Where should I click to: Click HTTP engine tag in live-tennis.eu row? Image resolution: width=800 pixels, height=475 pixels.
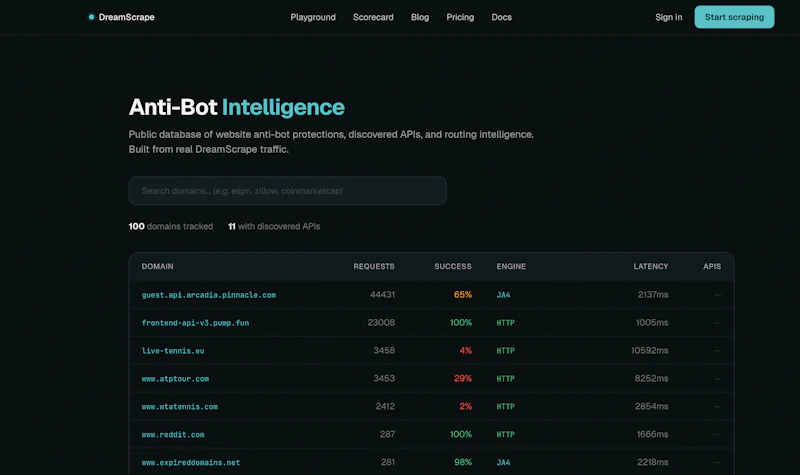click(506, 351)
